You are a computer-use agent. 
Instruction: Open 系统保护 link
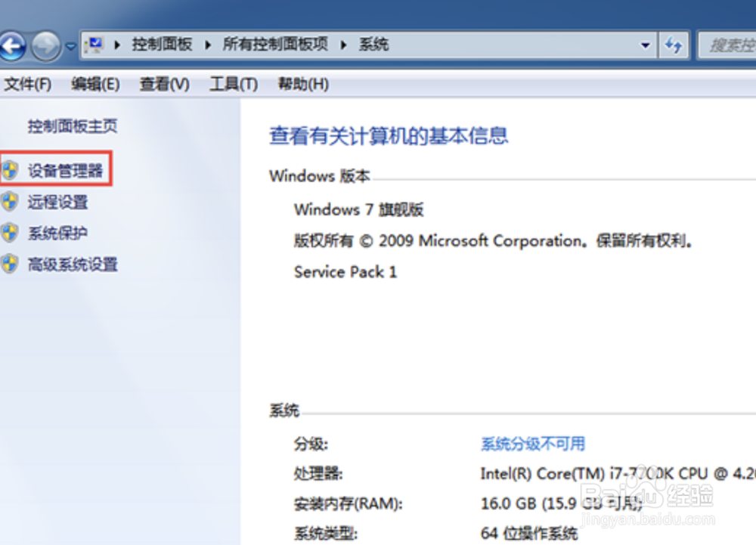(58, 234)
